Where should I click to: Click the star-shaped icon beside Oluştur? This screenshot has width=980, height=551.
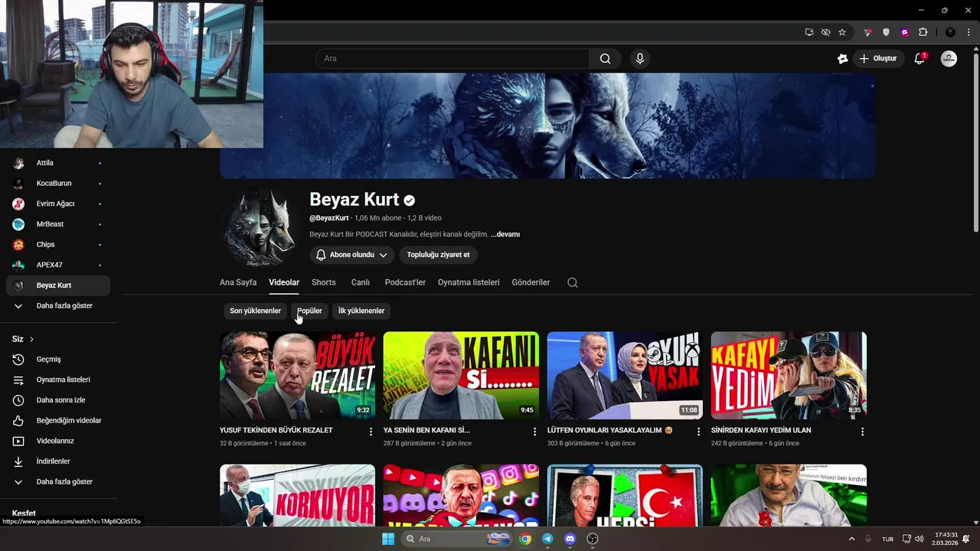(843, 59)
